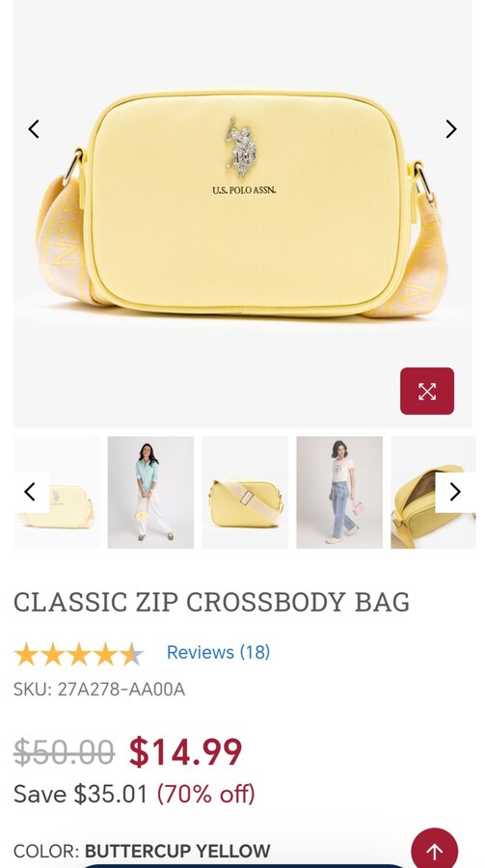Screen dimensions: 485x868
Task: Click the crossed-out $50.00 original price
Action: pyautogui.click(x=64, y=752)
